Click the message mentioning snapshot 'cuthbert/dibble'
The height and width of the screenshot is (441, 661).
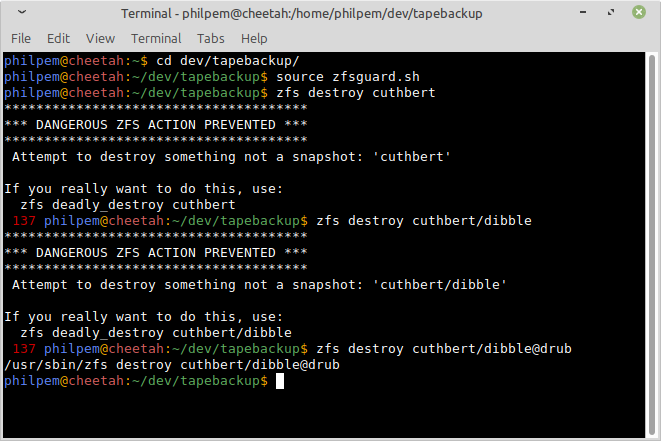tap(260, 284)
